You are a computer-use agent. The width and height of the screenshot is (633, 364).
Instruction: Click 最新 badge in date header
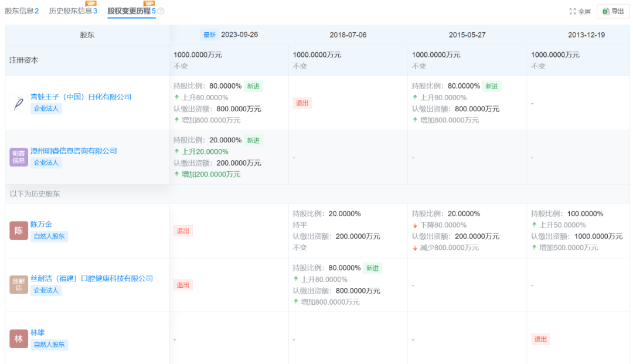pos(209,35)
